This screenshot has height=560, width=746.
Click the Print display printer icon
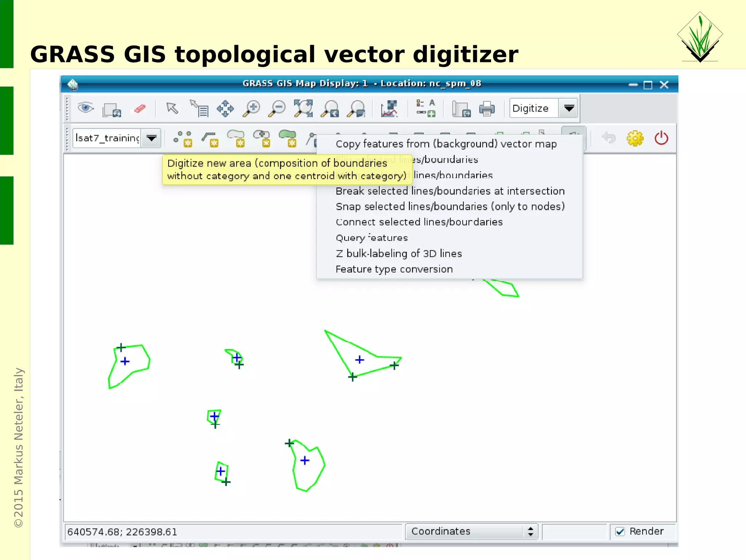tap(487, 109)
